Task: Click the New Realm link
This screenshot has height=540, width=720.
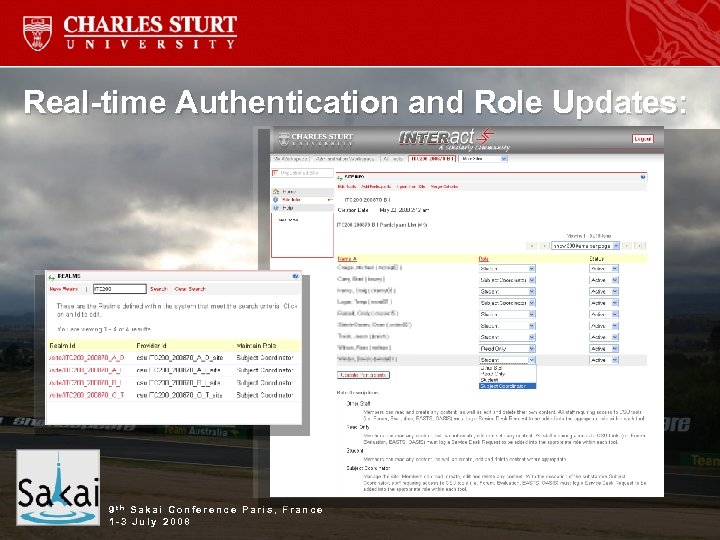Action: (64, 289)
